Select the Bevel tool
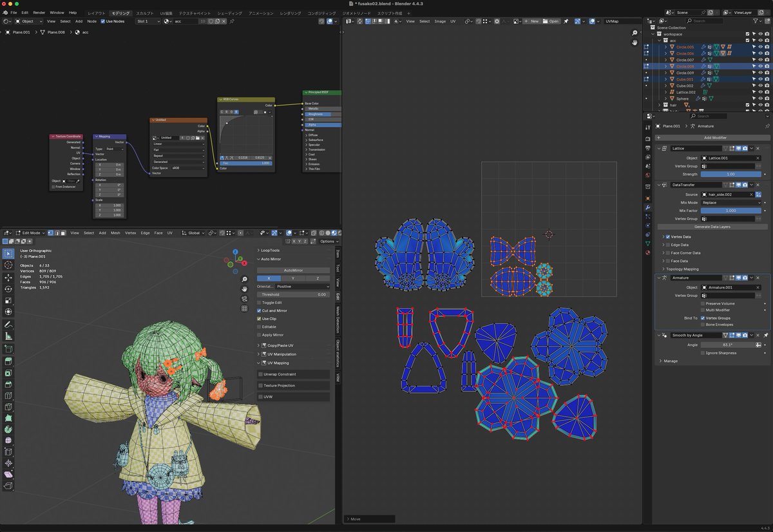The image size is (773, 532). 8,384
